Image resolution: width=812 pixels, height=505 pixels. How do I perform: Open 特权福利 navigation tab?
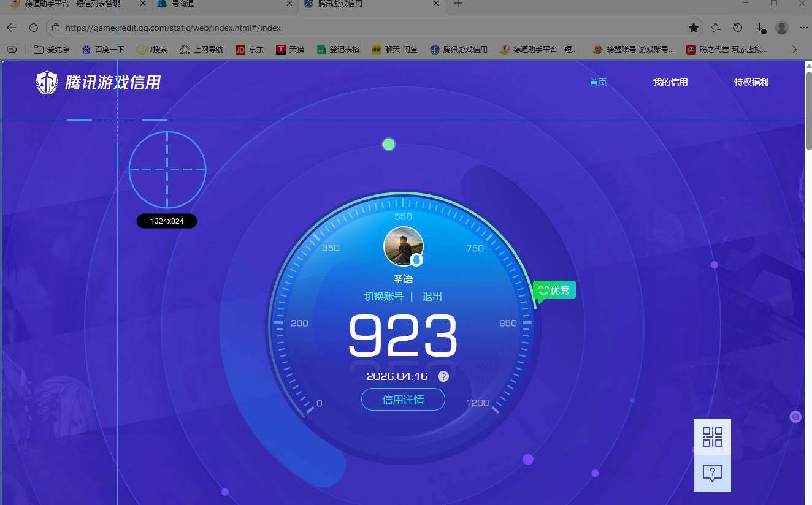751,82
